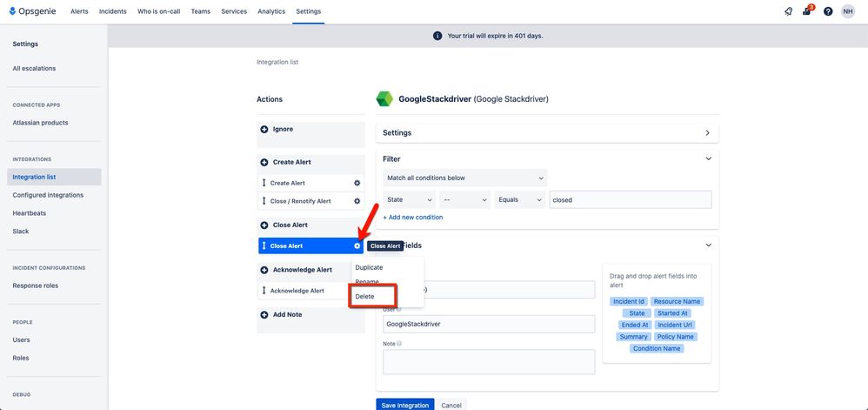Open Response roles in sidebar
The height and width of the screenshot is (410, 868).
pos(36,286)
